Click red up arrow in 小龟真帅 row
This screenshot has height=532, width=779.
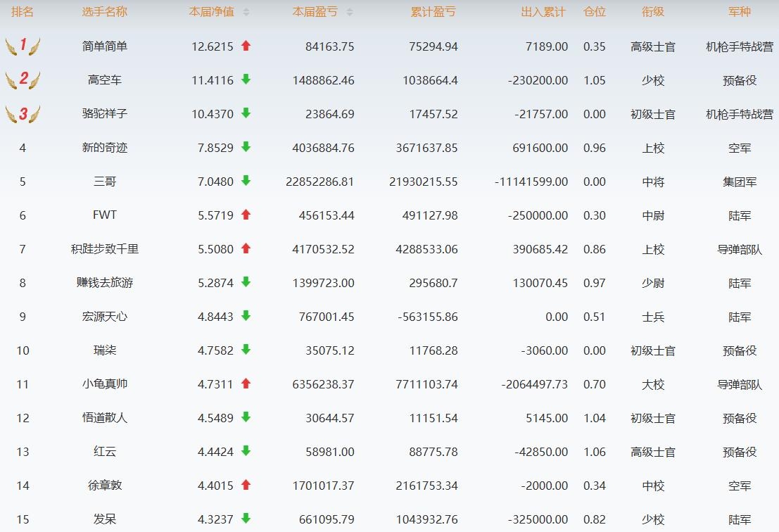246,384
